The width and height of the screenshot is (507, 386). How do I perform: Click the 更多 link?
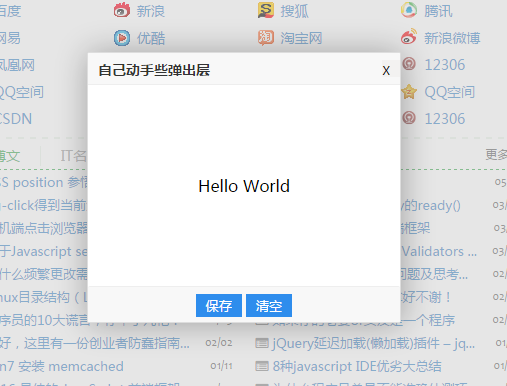[496, 155]
